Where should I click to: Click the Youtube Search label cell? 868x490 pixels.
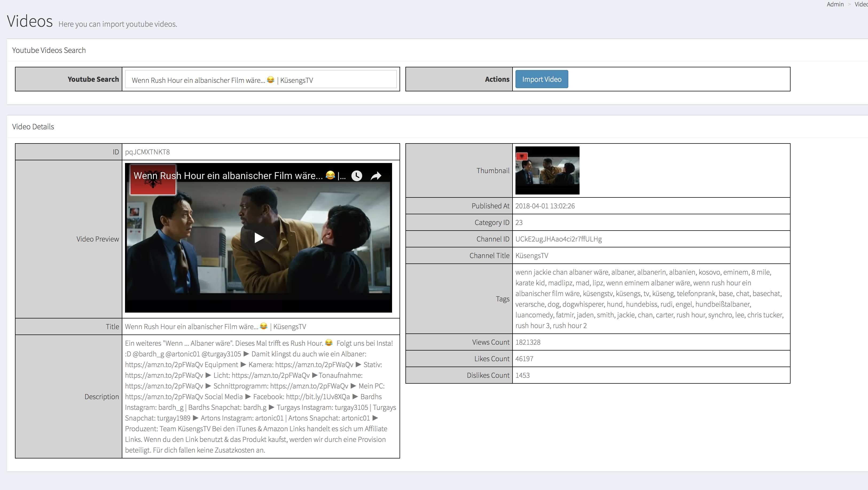(x=69, y=79)
